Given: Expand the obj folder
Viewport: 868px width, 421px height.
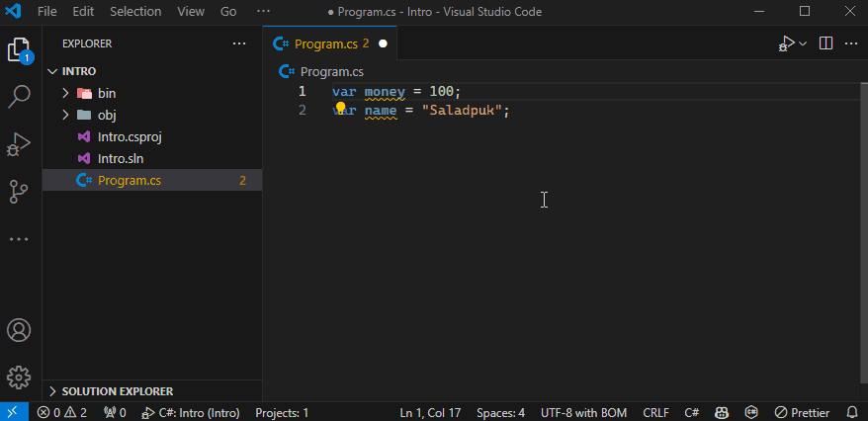Looking at the screenshot, I should click(152, 115).
